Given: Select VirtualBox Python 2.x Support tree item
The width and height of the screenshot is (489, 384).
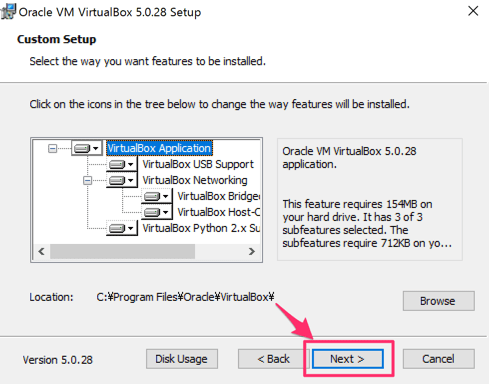Looking at the screenshot, I should 201,228.
